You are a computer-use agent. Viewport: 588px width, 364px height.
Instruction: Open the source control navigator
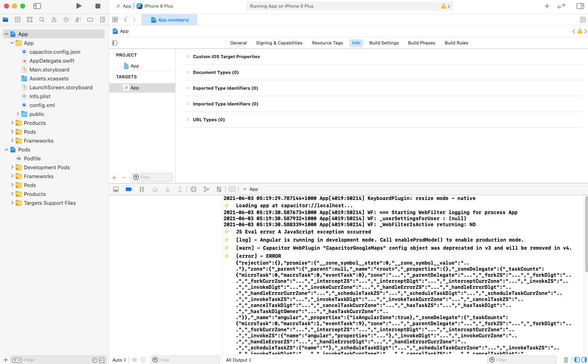click(17, 19)
